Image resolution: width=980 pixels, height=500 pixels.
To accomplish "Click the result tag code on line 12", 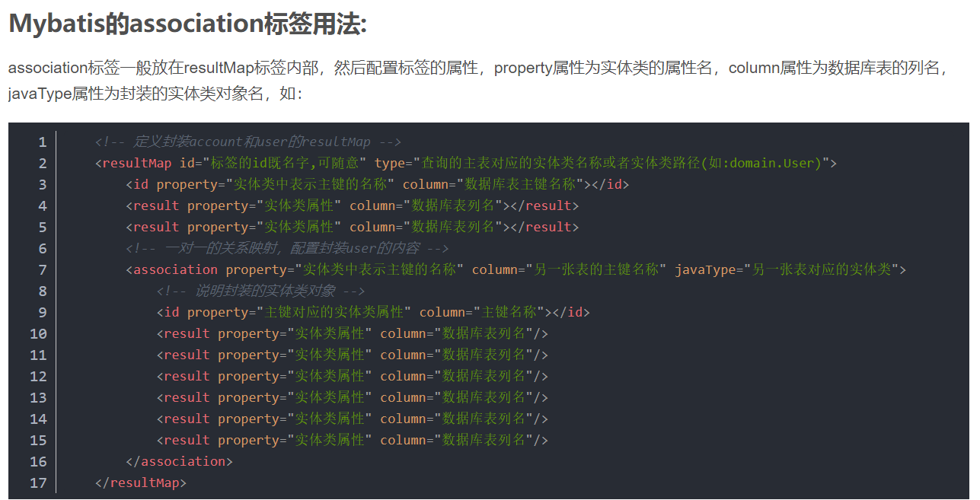I will click(x=353, y=376).
